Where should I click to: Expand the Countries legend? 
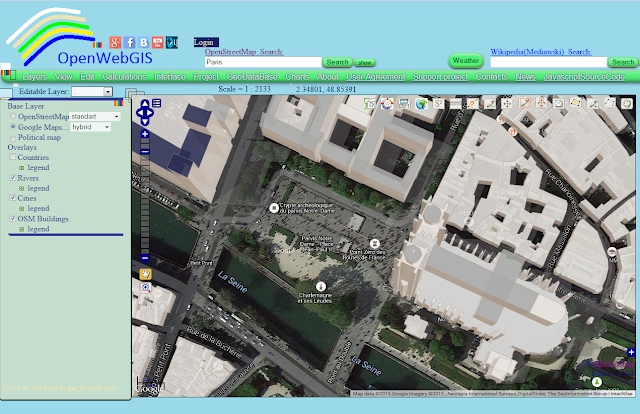click(x=22, y=168)
